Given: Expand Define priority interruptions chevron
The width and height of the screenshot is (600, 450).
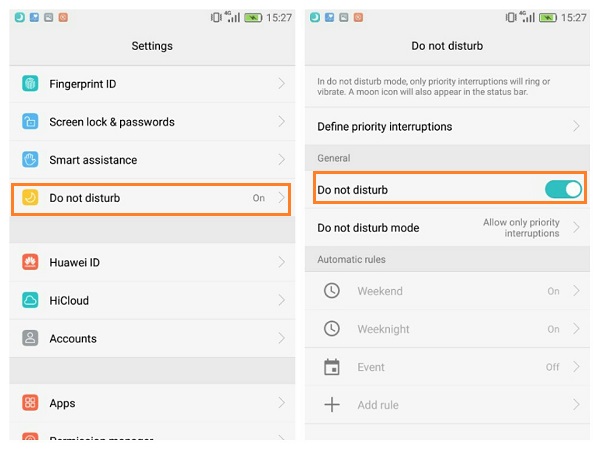Looking at the screenshot, I should 577,127.
